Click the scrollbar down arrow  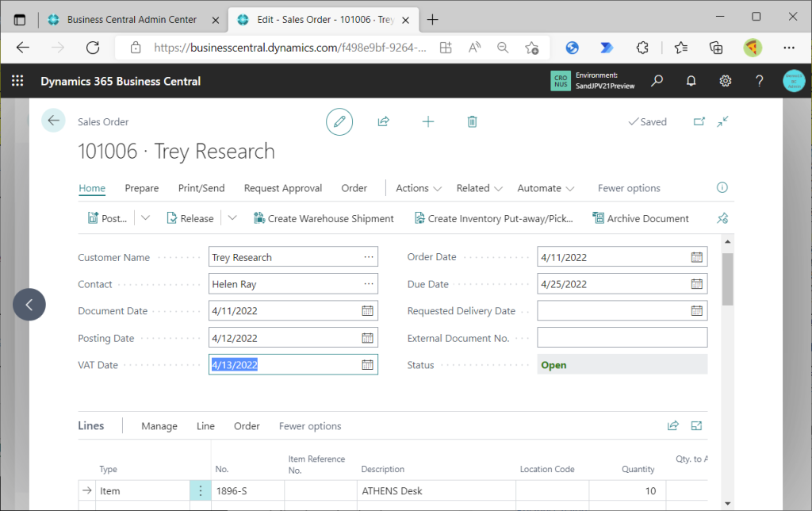[x=728, y=503]
